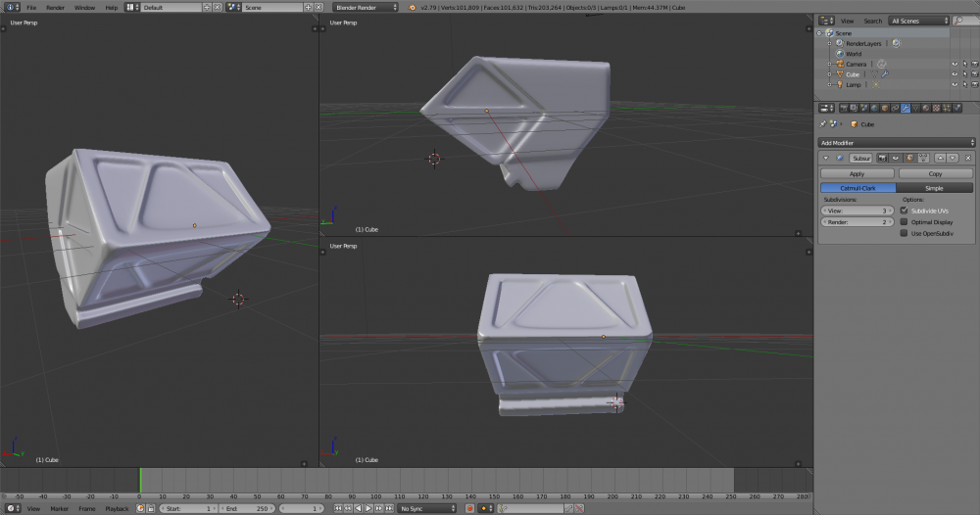Hide the Cube using its eye icon
The width and height of the screenshot is (980, 515).
pyautogui.click(x=954, y=74)
